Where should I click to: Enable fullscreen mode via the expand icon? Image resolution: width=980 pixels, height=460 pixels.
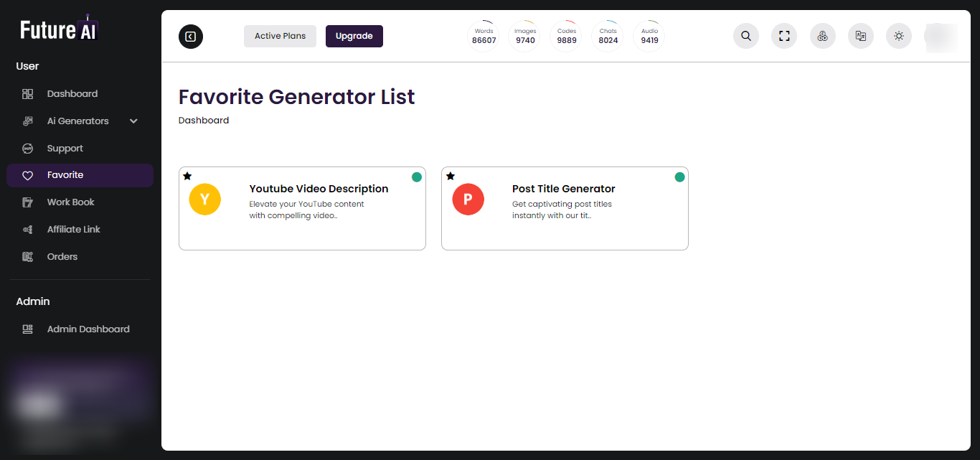pyautogui.click(x=783, y=35)
